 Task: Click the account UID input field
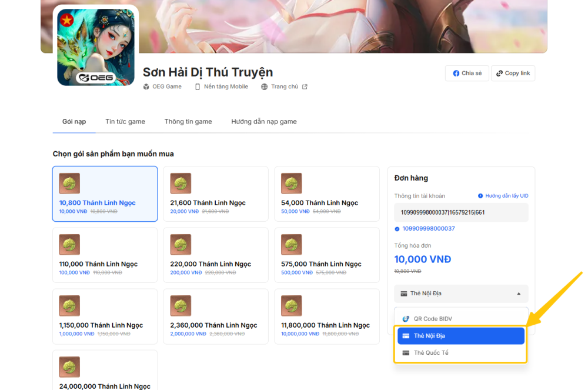[x=461, y=212]
